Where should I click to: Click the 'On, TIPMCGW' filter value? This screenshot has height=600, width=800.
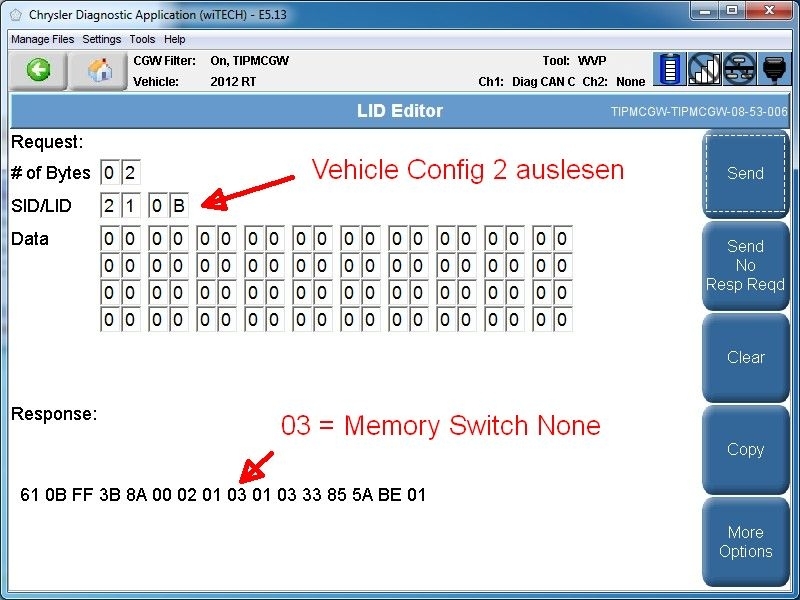click(249, 61)
